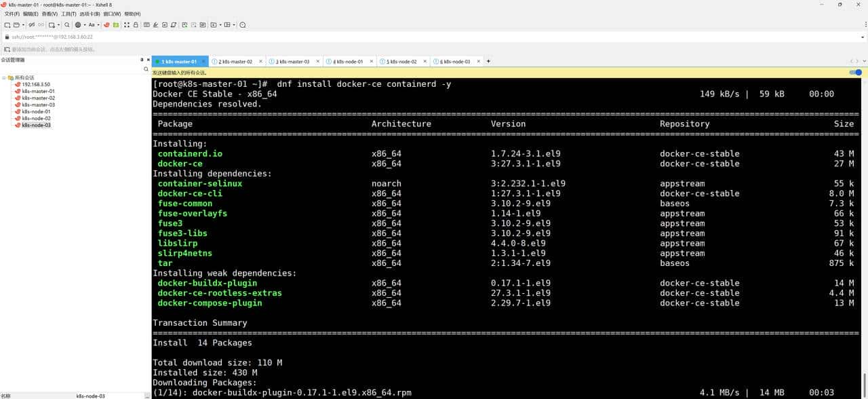
Task: Click the + button to add a tab
Action: pos(488,61)
